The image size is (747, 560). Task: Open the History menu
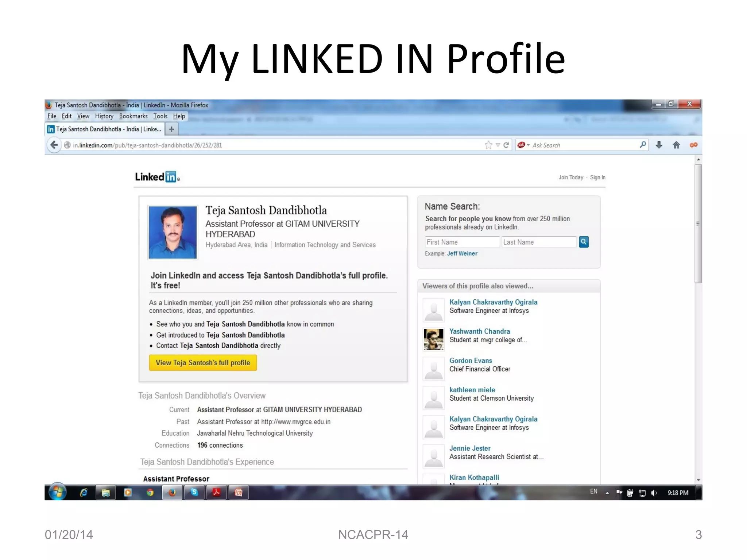click(x=104, y=116)
